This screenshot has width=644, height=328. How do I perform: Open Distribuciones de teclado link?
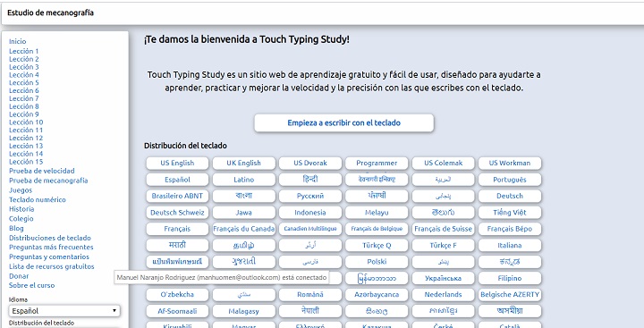click(50, 238)
